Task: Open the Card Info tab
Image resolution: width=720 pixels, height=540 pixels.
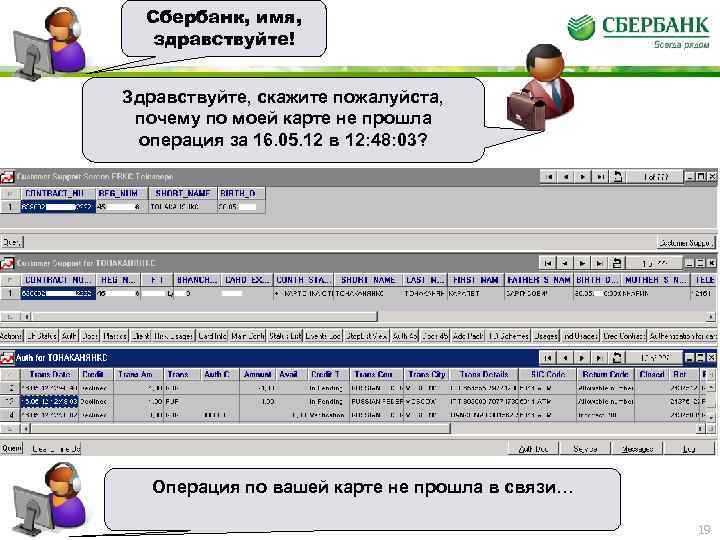Action: pyautogui.click(x=212, y=336)
